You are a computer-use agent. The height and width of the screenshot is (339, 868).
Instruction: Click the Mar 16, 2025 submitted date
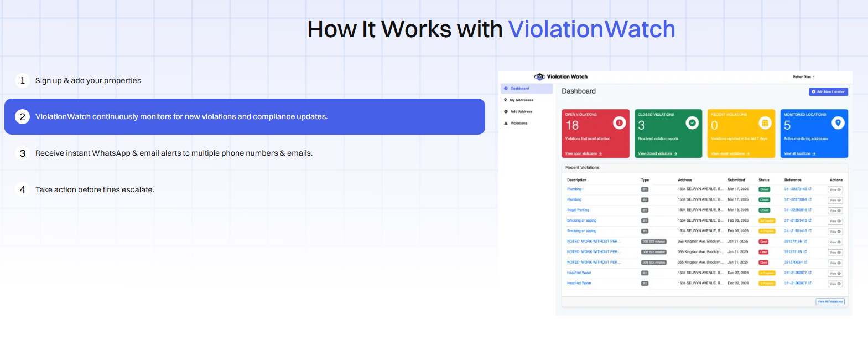738,210
